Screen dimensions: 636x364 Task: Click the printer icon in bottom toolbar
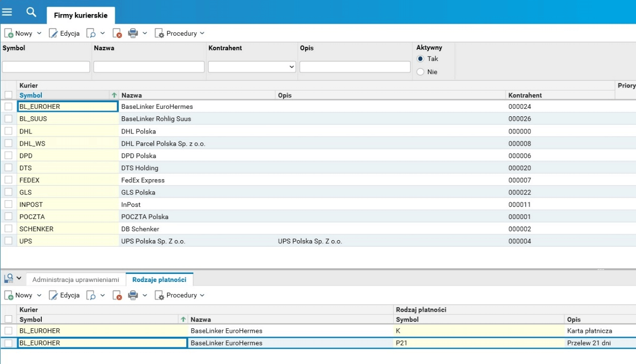(x=133, y=295)
